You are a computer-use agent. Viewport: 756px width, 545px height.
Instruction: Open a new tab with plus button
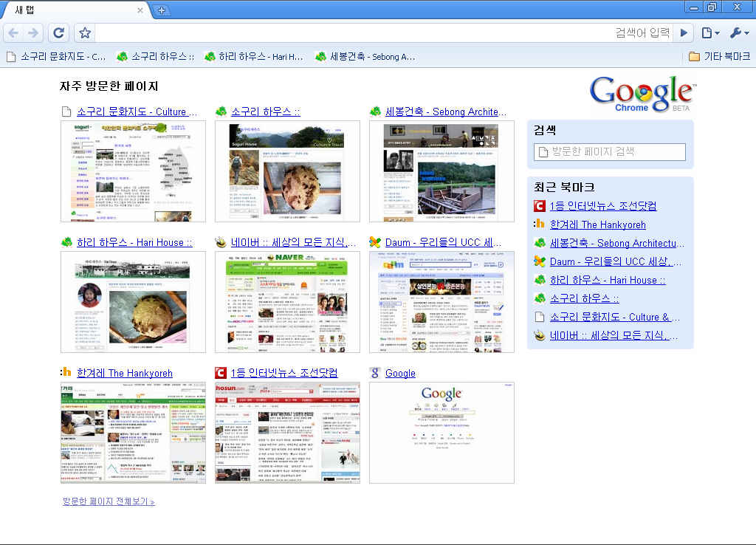pyautogui.click(x=161, y=10)
